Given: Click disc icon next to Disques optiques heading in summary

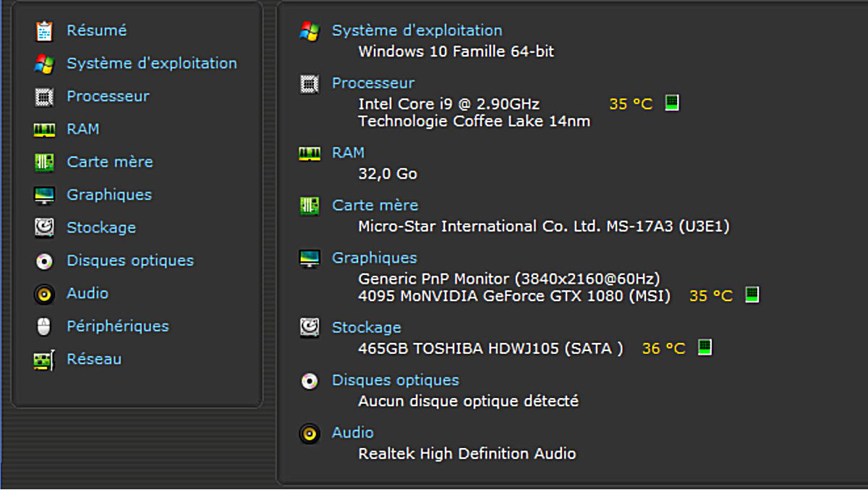Looking at the screenshot, I should click(310, 381).
